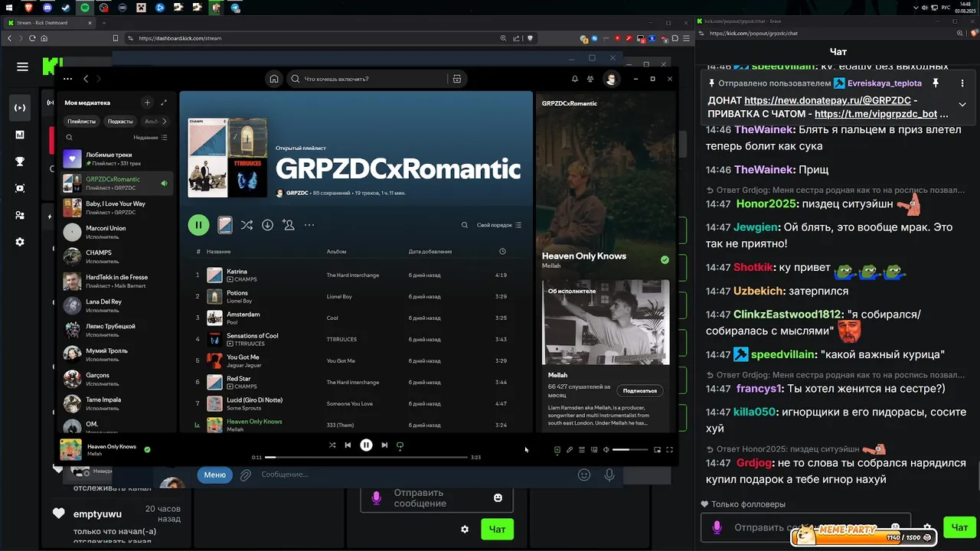Open Spotify three-dot app menu

(68, 79)
